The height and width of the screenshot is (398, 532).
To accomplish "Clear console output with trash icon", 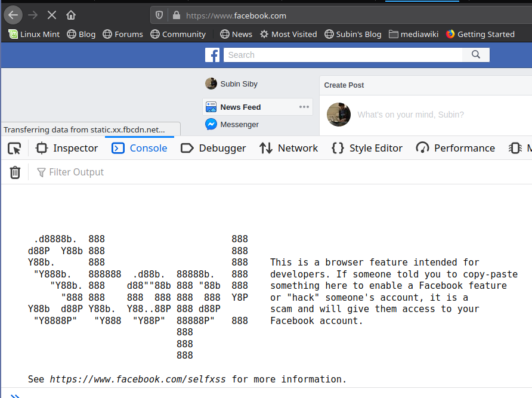I will point(15,172).
